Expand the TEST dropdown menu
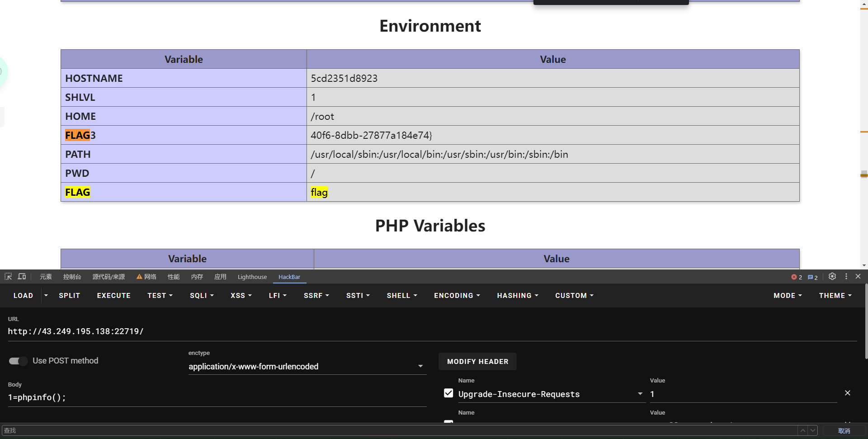 (160, 295)
